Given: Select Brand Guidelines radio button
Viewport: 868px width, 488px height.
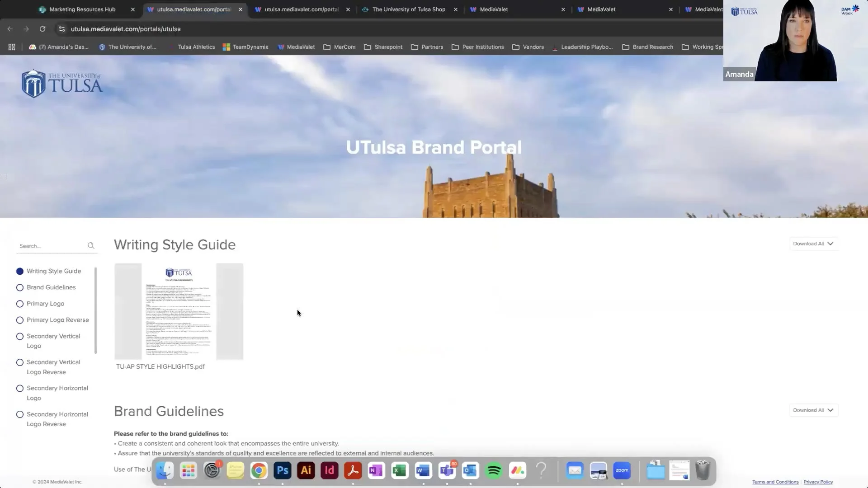Looking at the screenshot, I should point(20,288).
